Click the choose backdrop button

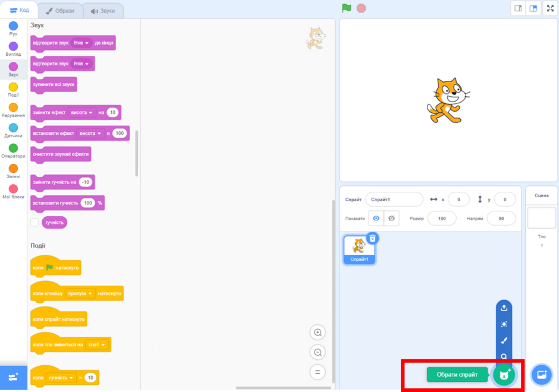pyautogui.click(x=542, y=375)
